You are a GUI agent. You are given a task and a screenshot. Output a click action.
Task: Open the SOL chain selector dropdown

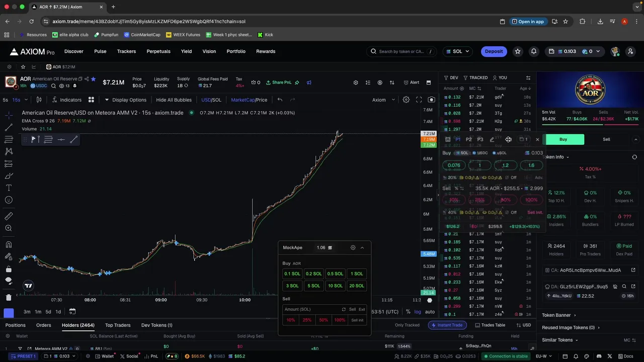coord(457,51)
